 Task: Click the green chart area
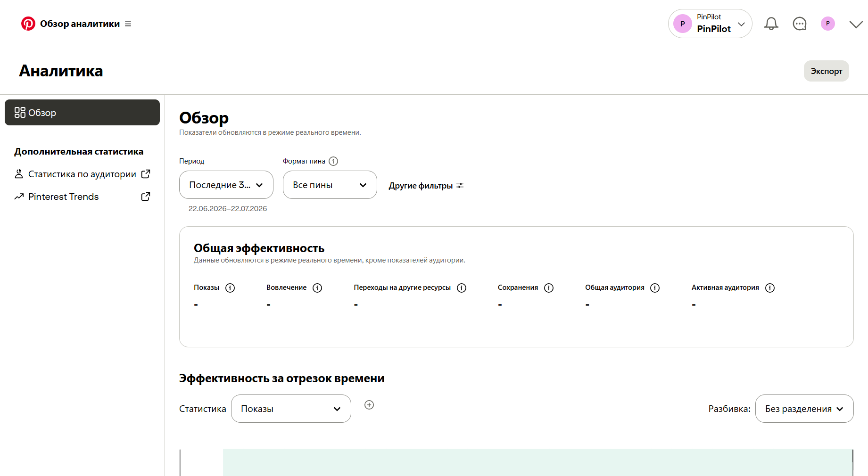(537, 462)
